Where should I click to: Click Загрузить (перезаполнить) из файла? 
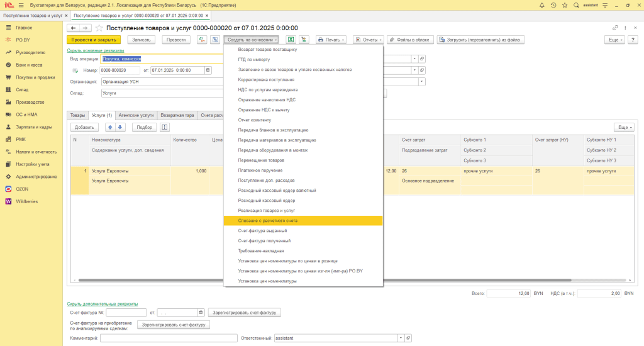coord(480,40)
